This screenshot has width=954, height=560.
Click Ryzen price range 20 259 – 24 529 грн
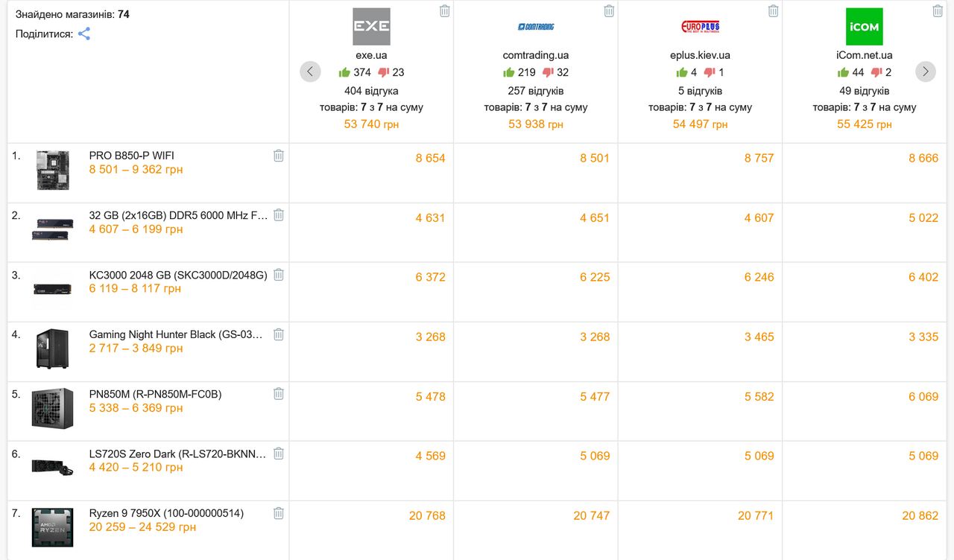pos(142,527)
